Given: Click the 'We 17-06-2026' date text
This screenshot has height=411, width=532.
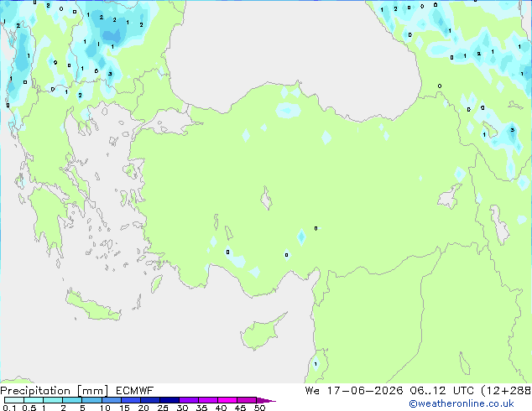Looking at the screenshot, I should [x=354, y=391].
